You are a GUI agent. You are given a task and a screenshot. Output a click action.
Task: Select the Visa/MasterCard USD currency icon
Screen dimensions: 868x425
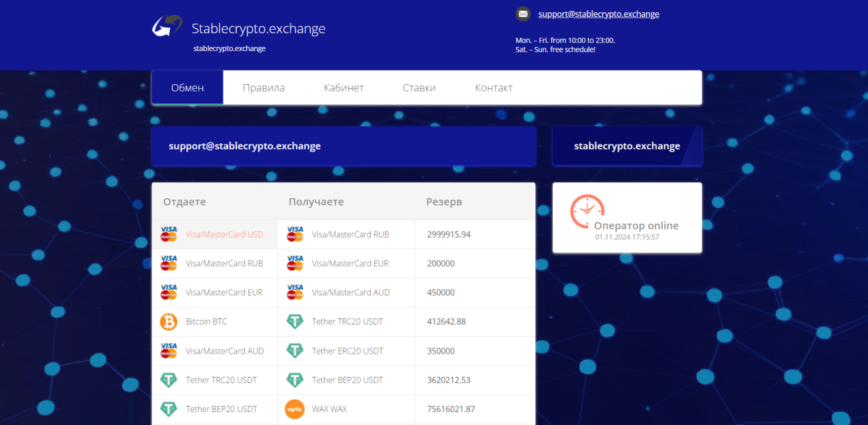tap(168, 234)
